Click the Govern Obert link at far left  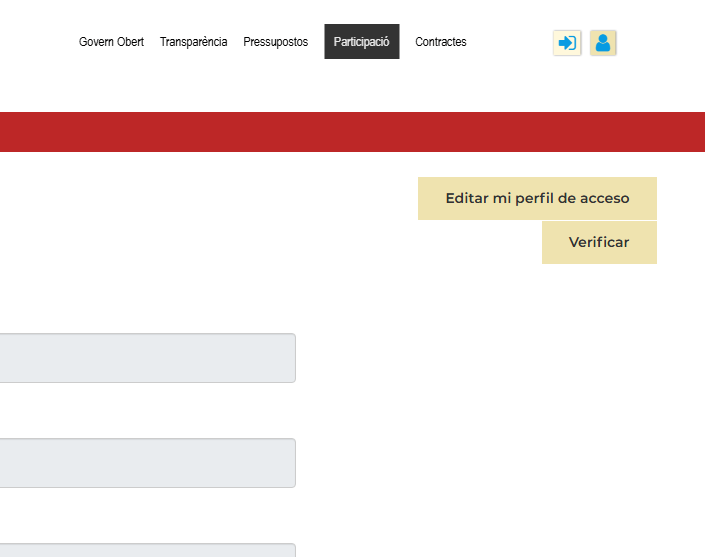[x=111, y=42]
